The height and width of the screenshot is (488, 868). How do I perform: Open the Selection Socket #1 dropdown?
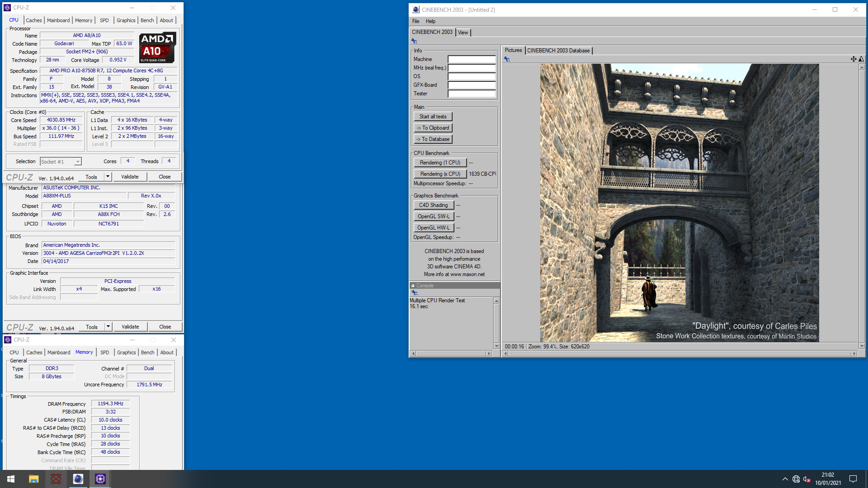click(x=61, y=162)
